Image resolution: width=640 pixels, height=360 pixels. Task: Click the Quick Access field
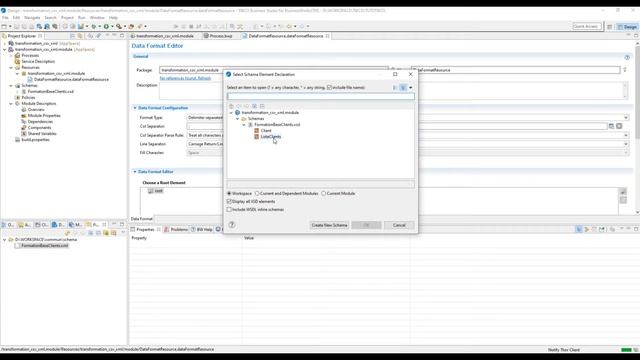click(x=587, y=26)
